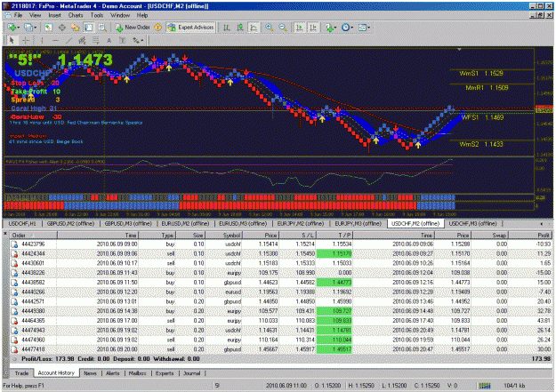
Task: Click the Zoom Out magnifier icon
Action: pyautogui.click(x=283, y=28)
